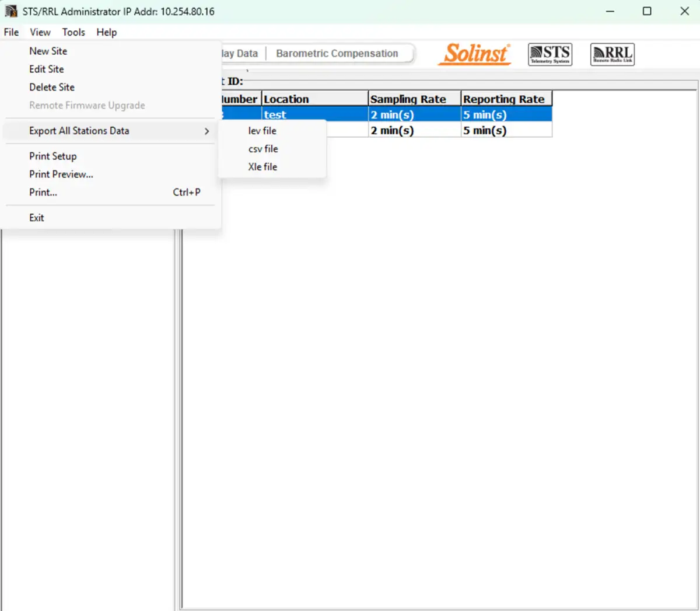
Task: Open Print Preview
Action: pos(61,174)
